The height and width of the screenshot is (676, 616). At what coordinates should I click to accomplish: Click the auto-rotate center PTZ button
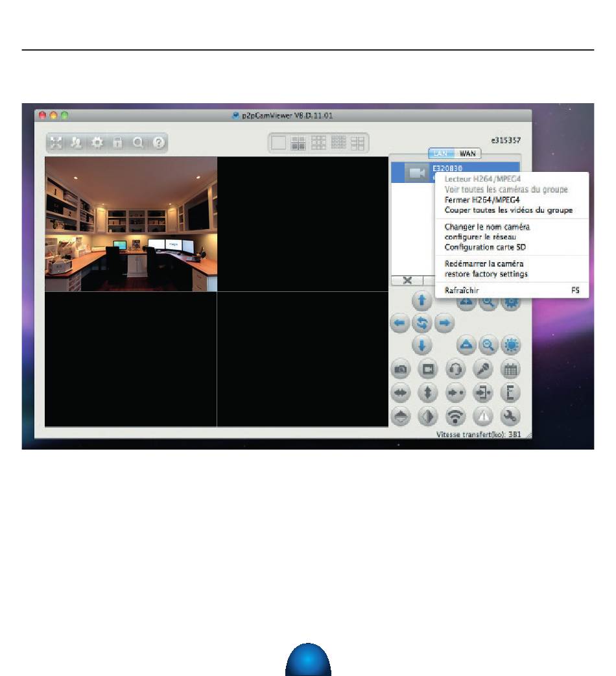click(422, 323)
